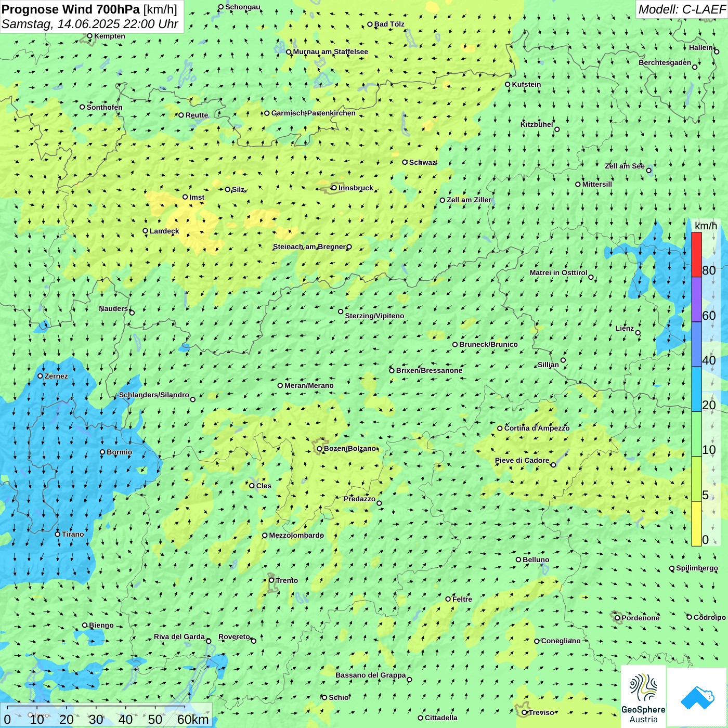
Task: Click the "Bad Tölz" label
Action: click(x=389, y=24)
